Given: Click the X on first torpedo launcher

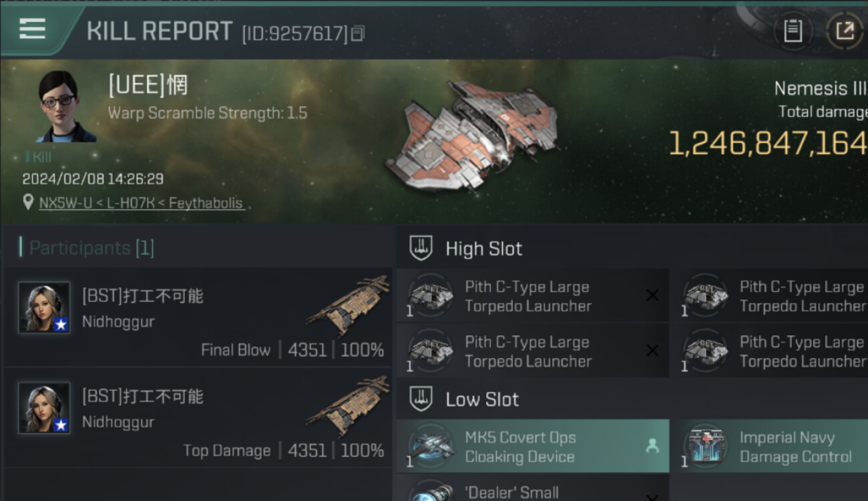Looking at the screenshot, I should [x=652, y=295].
